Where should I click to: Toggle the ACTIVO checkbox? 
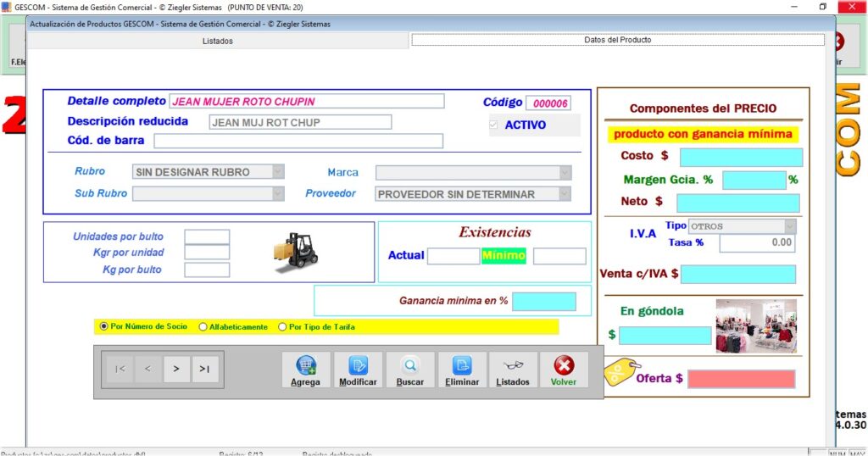pyautogui.click(x=495, y=125)
